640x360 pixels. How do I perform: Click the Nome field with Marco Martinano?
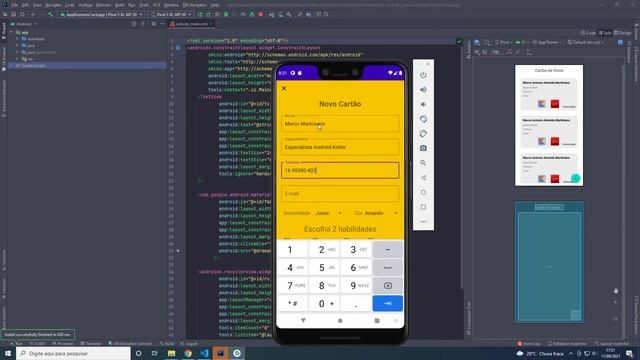coord(340,123)
